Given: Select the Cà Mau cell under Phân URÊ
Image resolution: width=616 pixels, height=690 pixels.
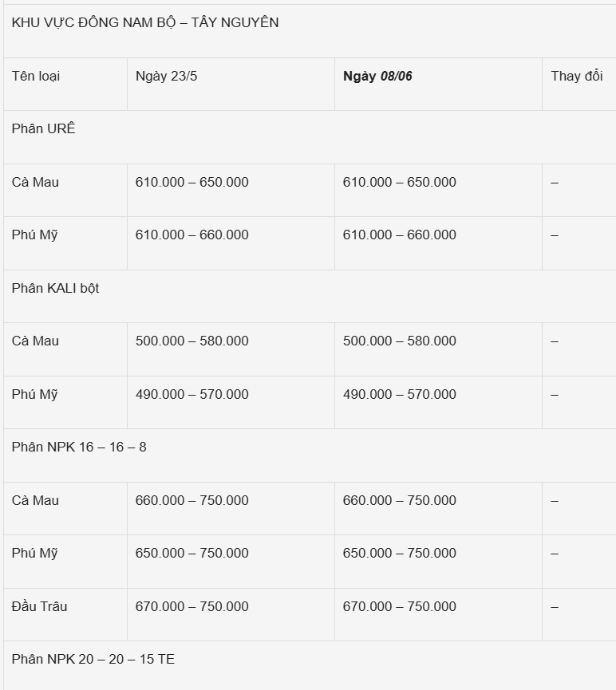Looking at the screenshot, I should [x=35, y=182].
